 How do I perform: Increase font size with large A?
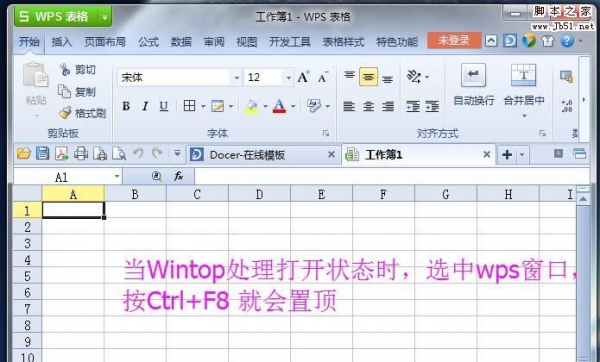pos(303,77)
